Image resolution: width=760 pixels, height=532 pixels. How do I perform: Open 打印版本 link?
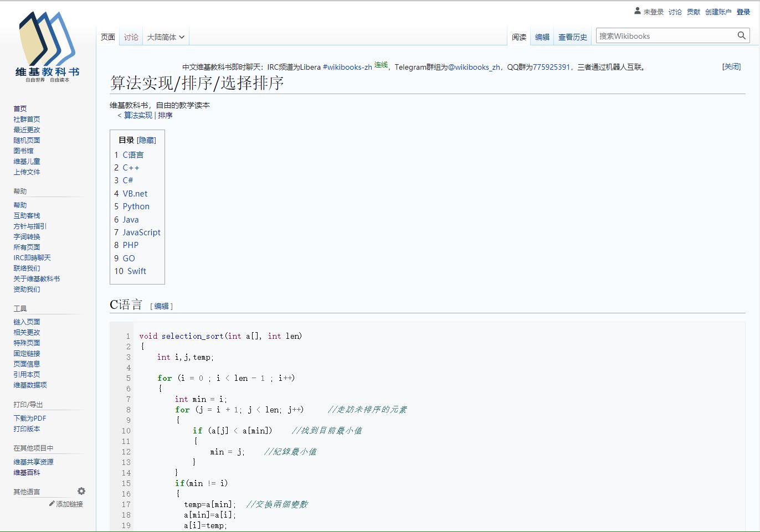click(x=27, y=428)
